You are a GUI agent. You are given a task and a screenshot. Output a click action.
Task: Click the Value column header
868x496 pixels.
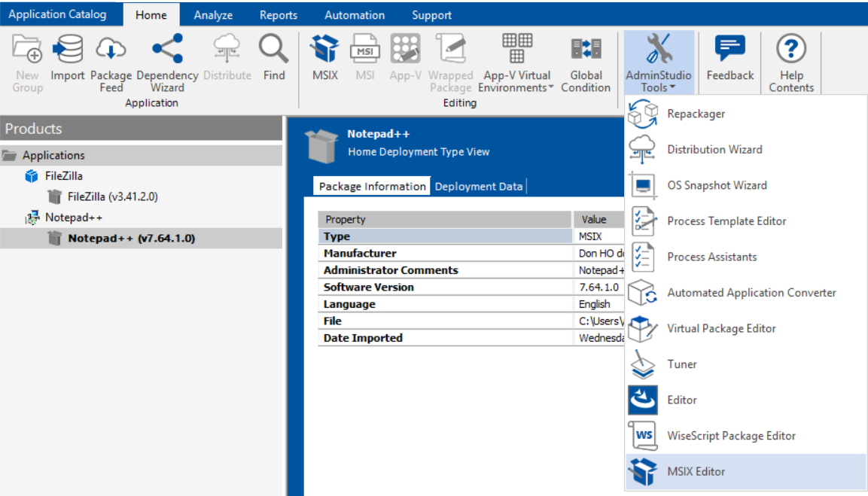pos(599,219)
